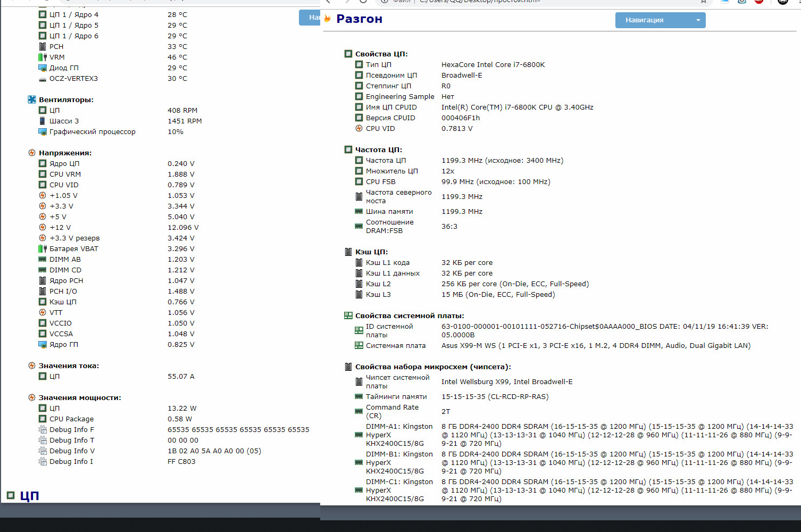
Task: Open the Навигация dropdown in the Разгон page
Action: tap(660, 20)
